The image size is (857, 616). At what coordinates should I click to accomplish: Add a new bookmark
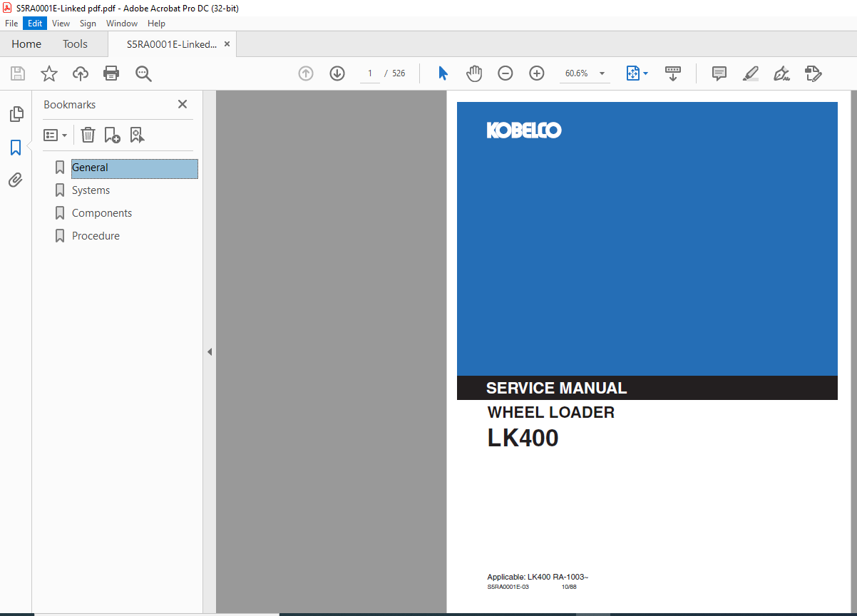(112, 135)
